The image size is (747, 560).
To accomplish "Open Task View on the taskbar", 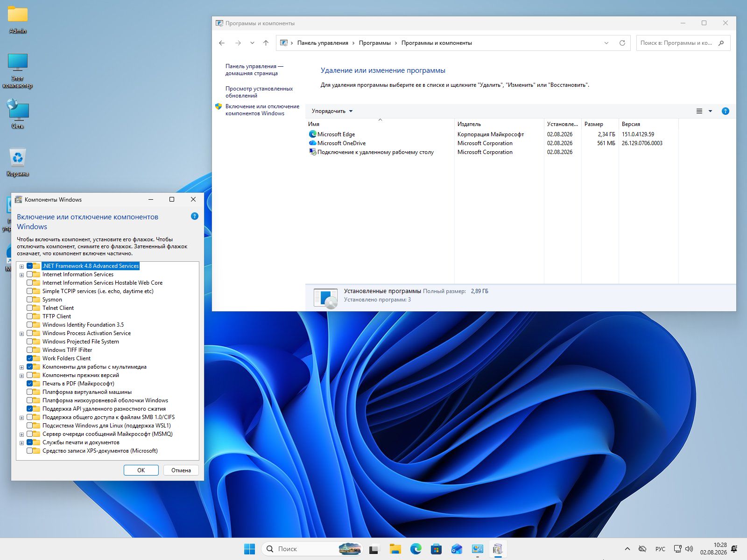I will [373, 549].
